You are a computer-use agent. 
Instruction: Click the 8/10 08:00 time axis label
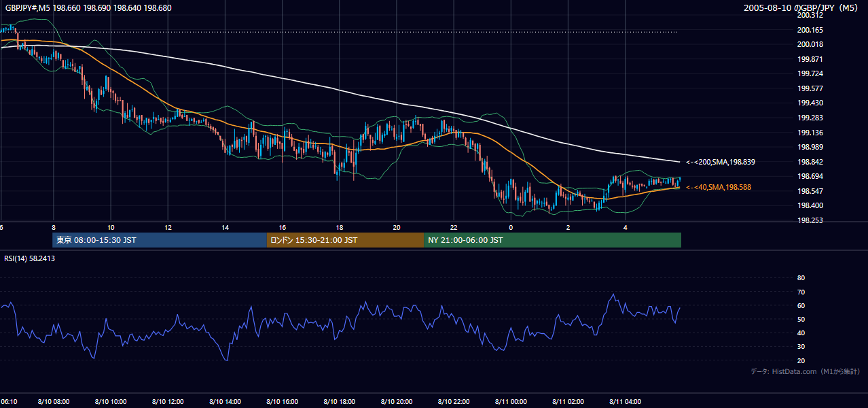[x=53, y=402]
